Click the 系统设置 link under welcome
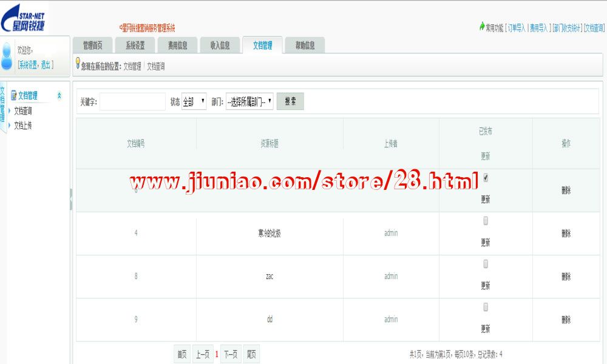607x364 pixels. [29, 64]
